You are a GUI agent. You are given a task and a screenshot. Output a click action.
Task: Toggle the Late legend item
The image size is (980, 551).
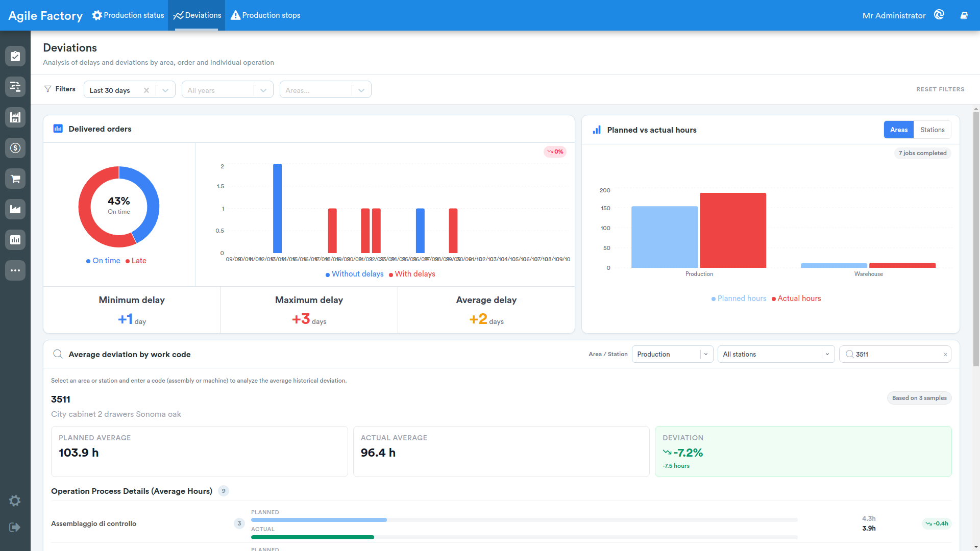click(x=136, y=261)
